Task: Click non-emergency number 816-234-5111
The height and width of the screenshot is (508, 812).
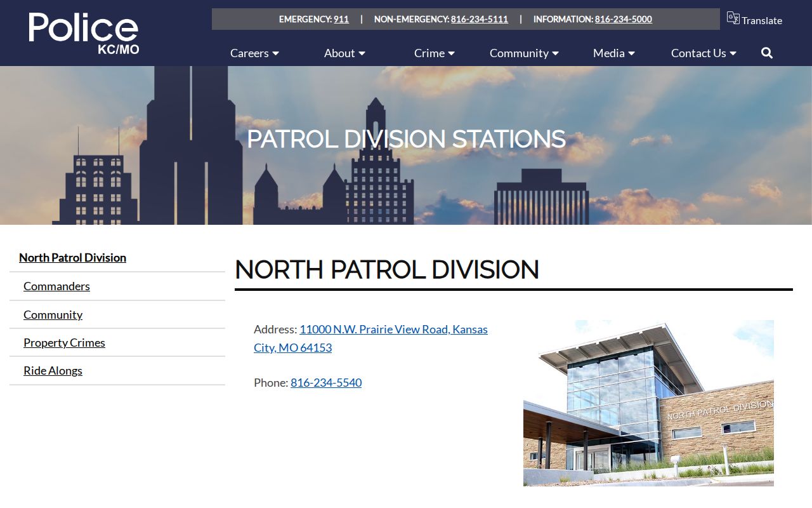Action: click(480, 19)
